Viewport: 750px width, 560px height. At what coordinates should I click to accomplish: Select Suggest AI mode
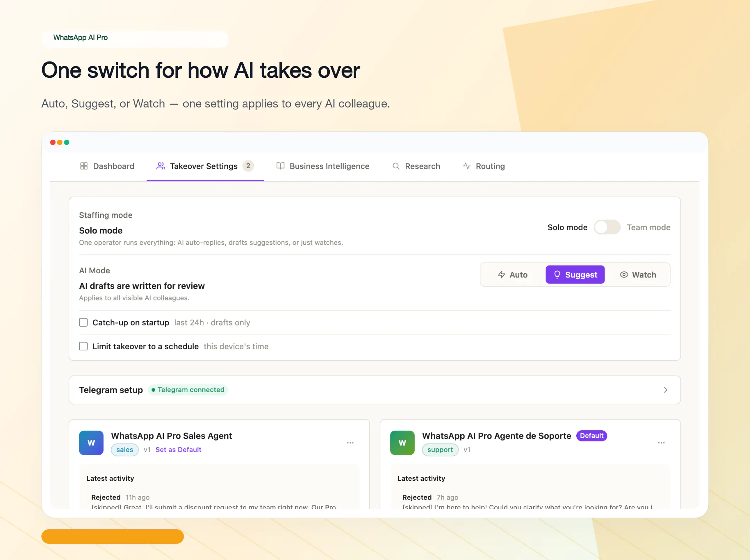click(x=575, y=275)
